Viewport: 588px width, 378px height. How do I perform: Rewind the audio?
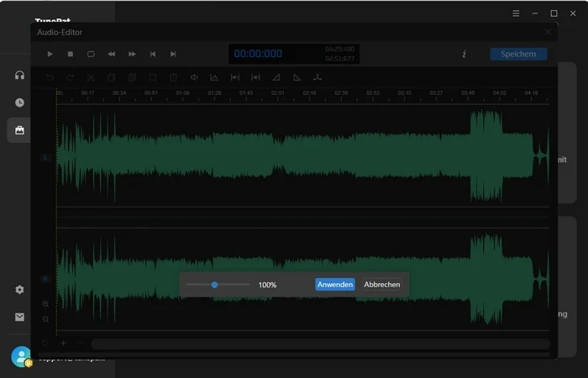coord(112,54)
